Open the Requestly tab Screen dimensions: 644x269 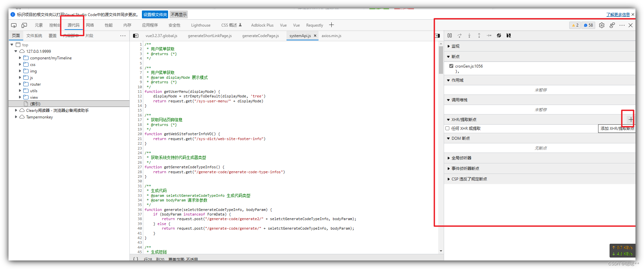tap(315, 25)
